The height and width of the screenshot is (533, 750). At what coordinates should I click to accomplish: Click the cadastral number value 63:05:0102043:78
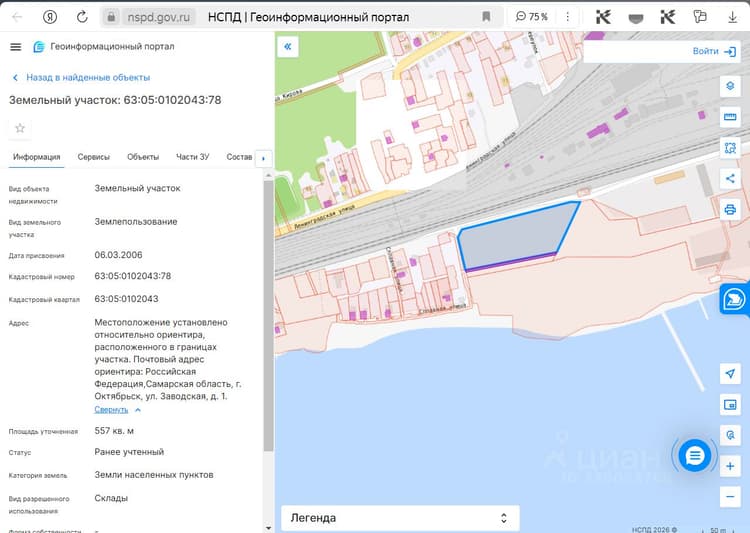(x=132, y=276)
